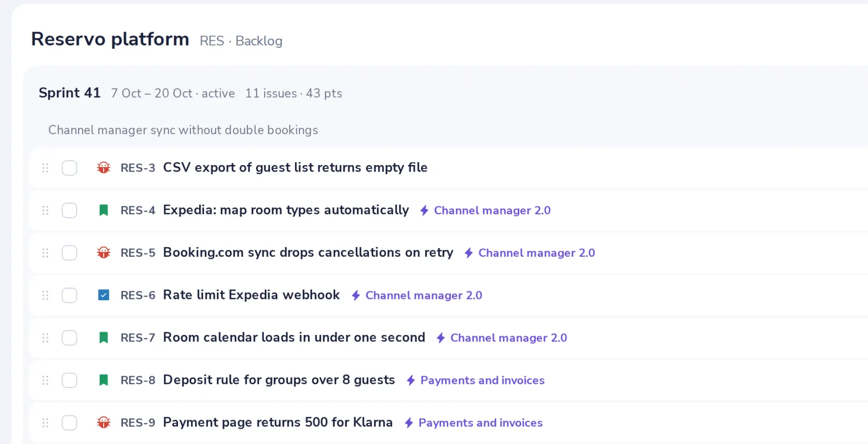Grab the drag handle for RES-7
868x444 pixels.
(x=46, y=338)
